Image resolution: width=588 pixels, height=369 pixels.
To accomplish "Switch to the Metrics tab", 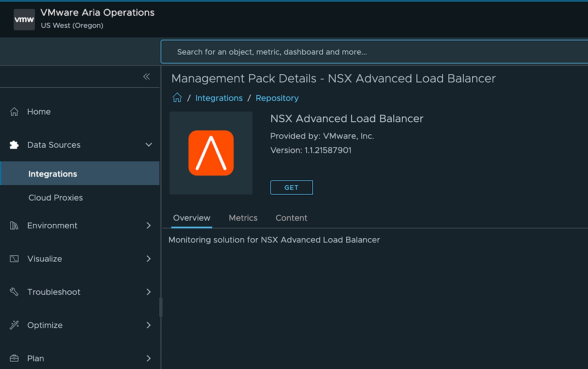I will point(243,218).
